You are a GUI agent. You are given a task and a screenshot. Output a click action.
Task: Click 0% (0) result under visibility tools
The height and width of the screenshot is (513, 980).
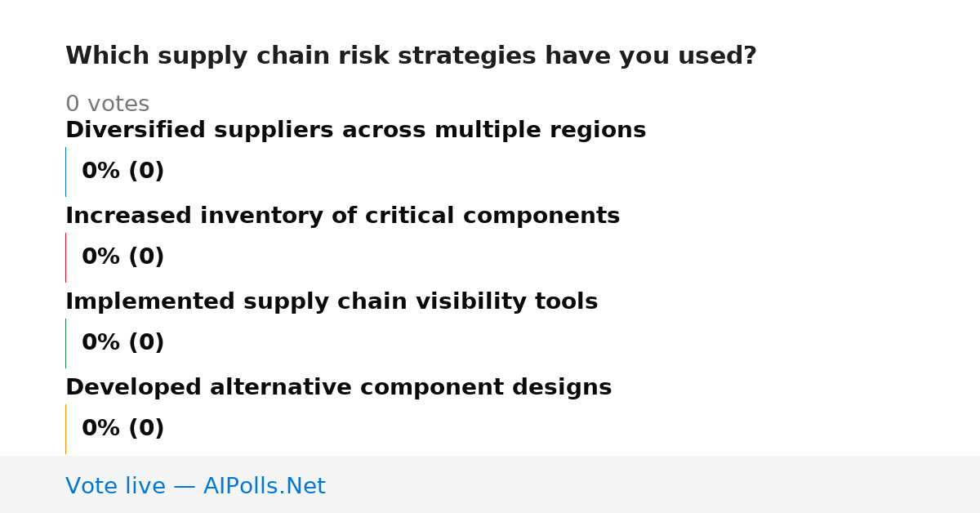[122, 343]
